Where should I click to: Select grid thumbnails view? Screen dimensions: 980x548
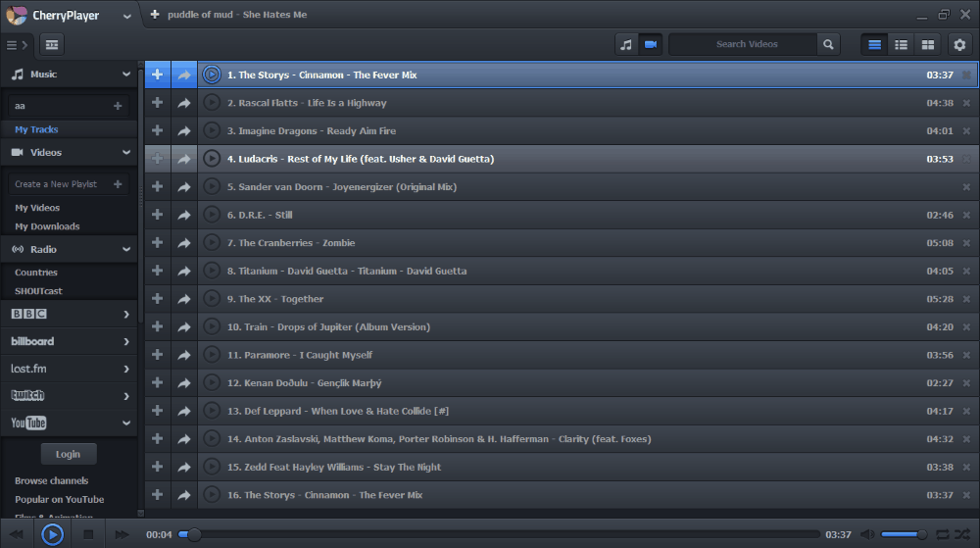coord(927,44)
